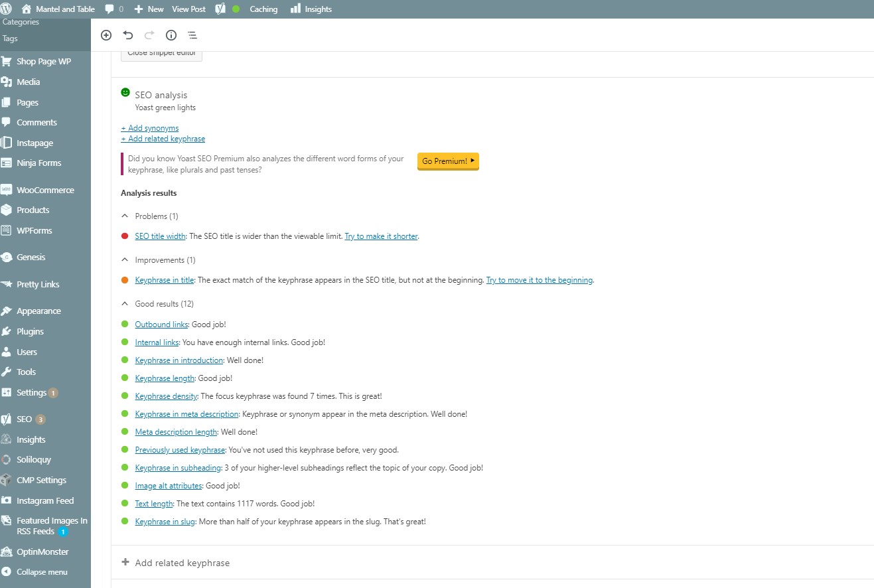Open the Pages menu icon
Image resolution: width=874 pixels, height=588 pixels.
point(7,102)
